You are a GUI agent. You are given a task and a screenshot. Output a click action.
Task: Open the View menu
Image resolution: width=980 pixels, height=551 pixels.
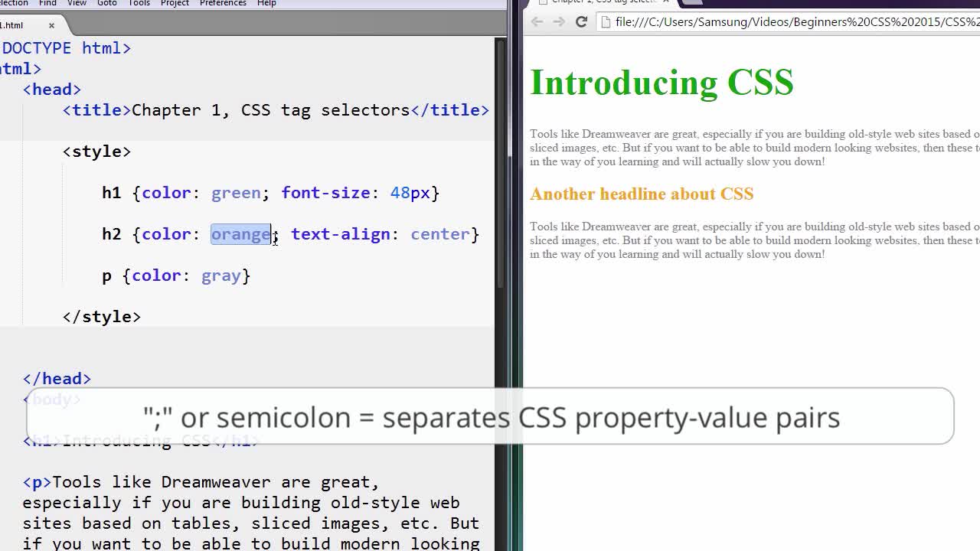pos(77,3)
